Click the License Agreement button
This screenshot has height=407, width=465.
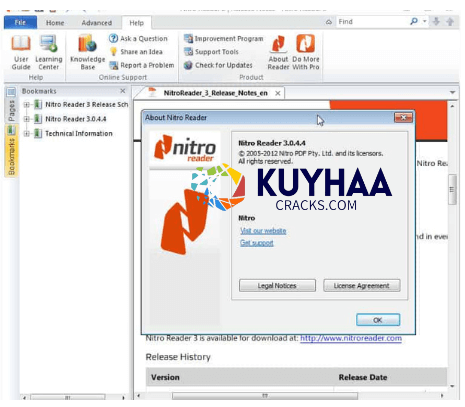[362, 286]
